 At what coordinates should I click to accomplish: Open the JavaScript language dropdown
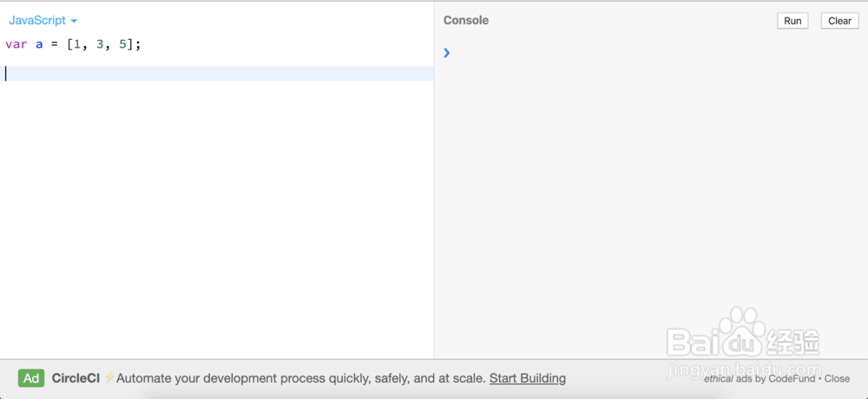point(38,20)
